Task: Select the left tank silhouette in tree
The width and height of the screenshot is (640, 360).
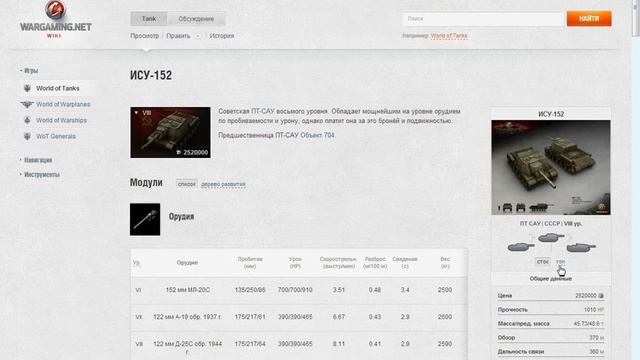Action: [521, 247]
